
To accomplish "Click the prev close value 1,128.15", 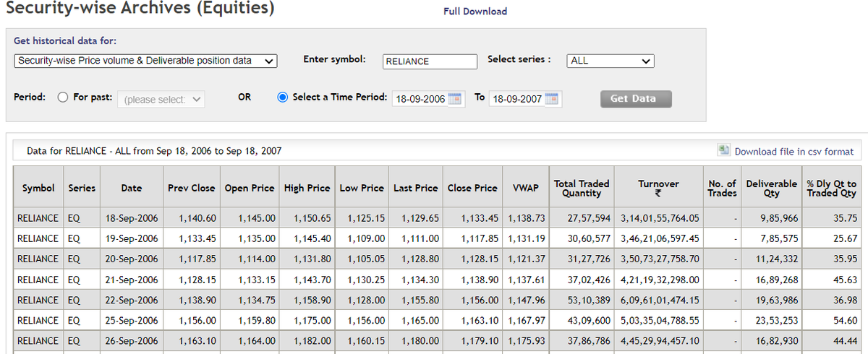I will pos(197,280).
